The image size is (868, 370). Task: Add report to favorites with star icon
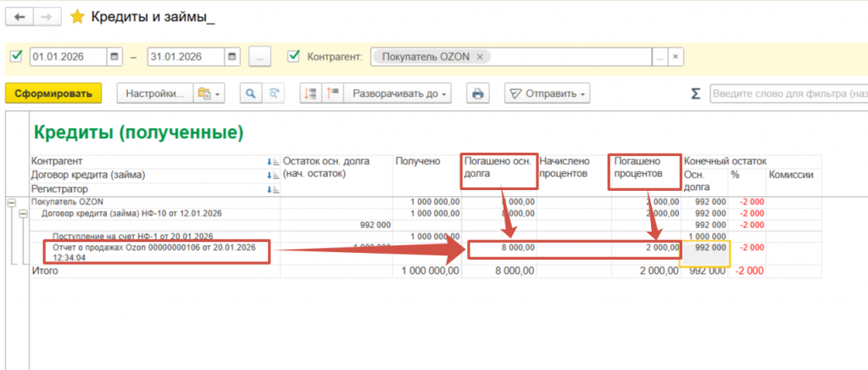point(77,16)
